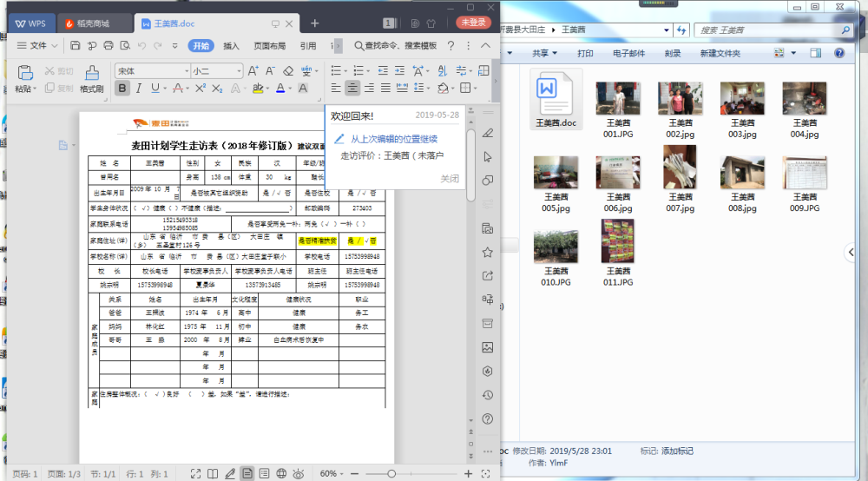Open 王美茜.doc file in Explorer
Viewport: 868px width, 481px height.
click(x=556, y=100)
